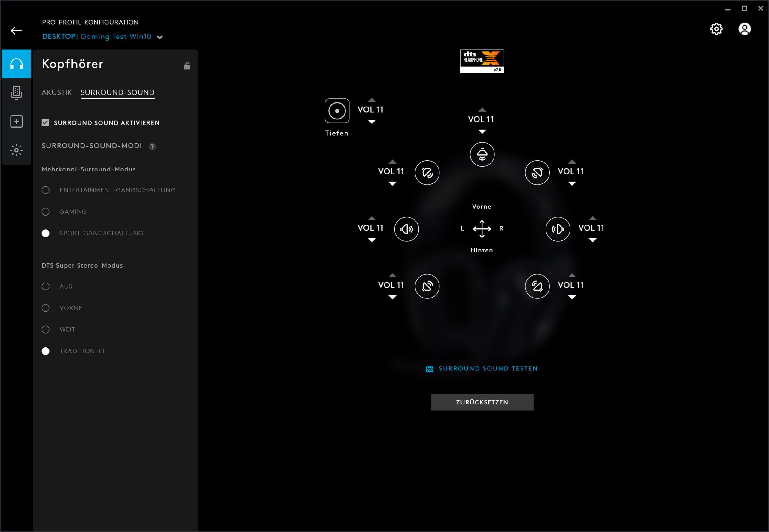Click the center position crosshair control
Image resolution: width=769 pixels, height=532 pixels.
coord(482,229)
